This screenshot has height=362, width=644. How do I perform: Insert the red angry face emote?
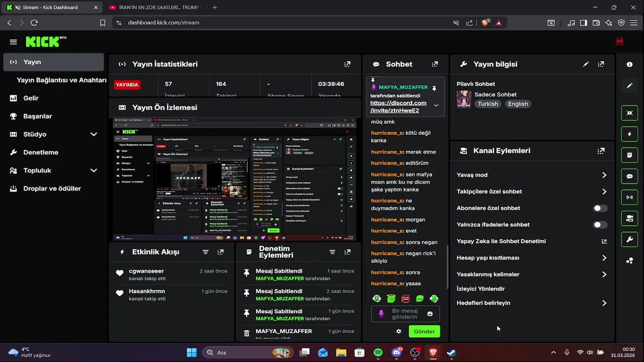[406, 299]
